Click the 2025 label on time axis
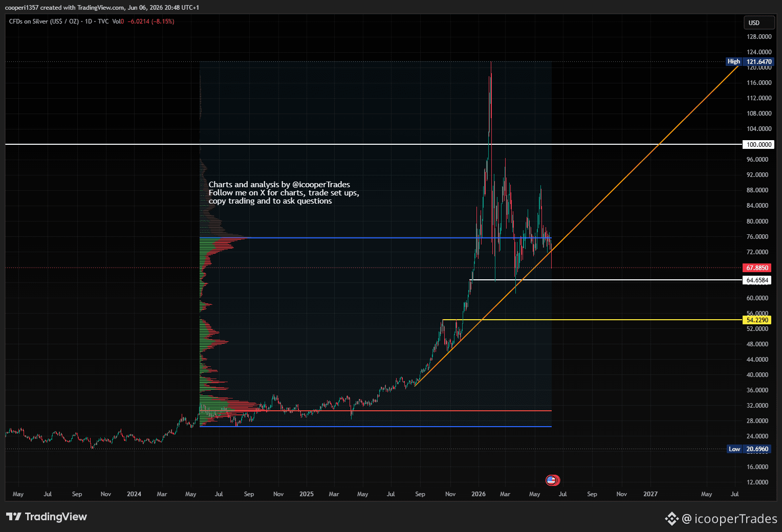782x532 pixels. [x=307, y=494]
